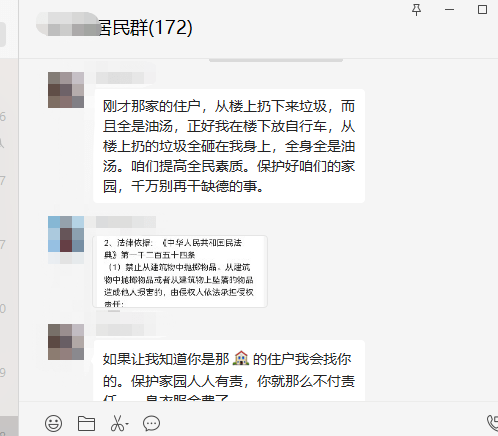This screenshot has height=436, width=498.
Task: Open the emoji picker
Action: (x=53, y=423)
